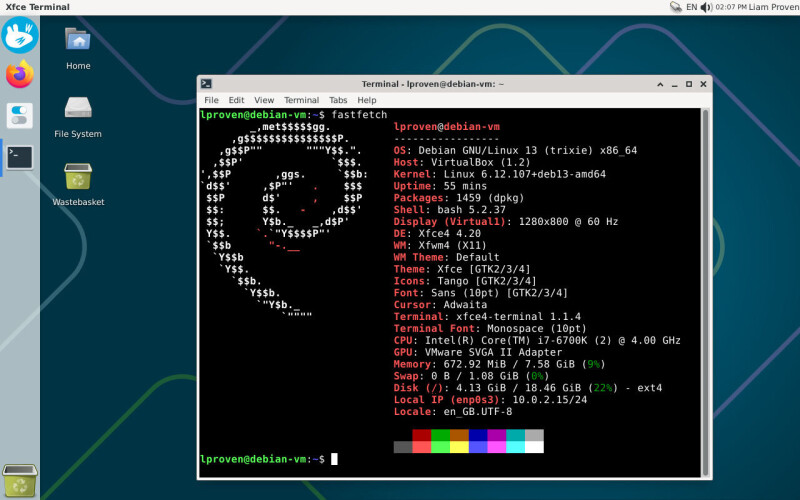
Task: Open the Xfce applications menu mouse icon
Action: point(20,35)
